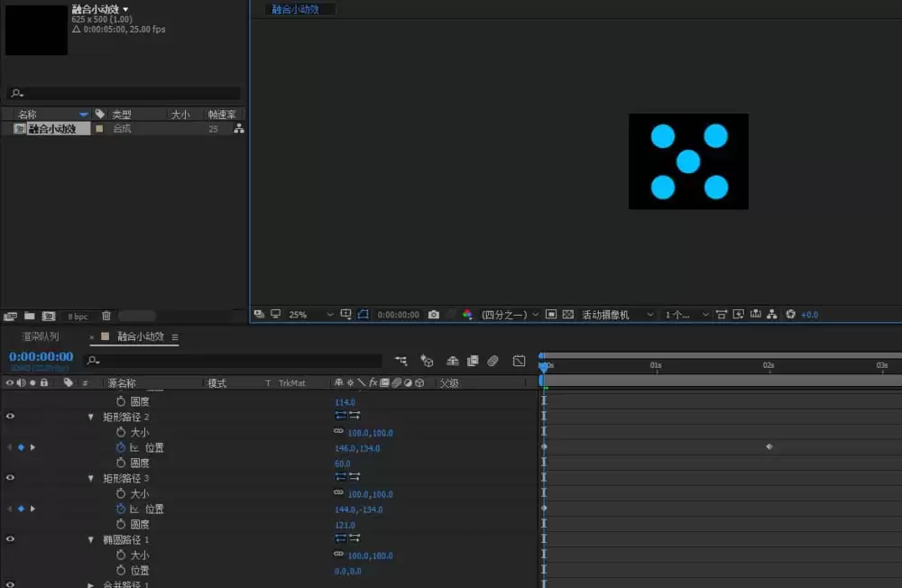
Task: Click the delete trash icon in project panel
Action: point(106,316)
